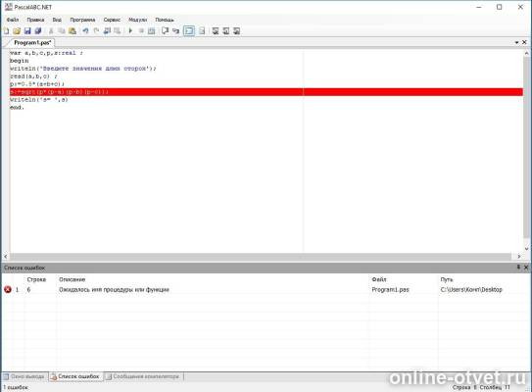The height and width of the screenshot is (392, 532).
Task: Open the Сервис menu
Action: point(112,20)
